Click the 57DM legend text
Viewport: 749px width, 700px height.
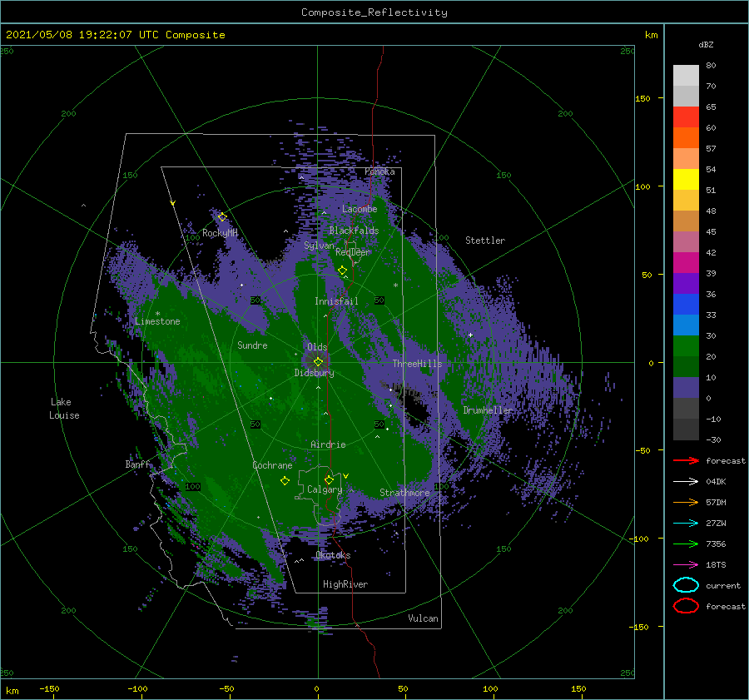pyautogui.click(x=716, y=502)
